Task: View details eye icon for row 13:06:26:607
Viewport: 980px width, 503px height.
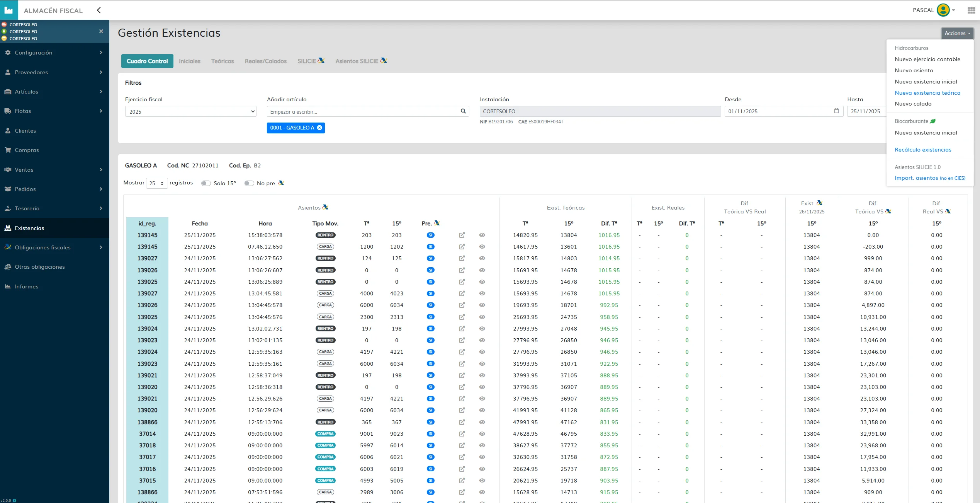Action: tap(482, 270)
